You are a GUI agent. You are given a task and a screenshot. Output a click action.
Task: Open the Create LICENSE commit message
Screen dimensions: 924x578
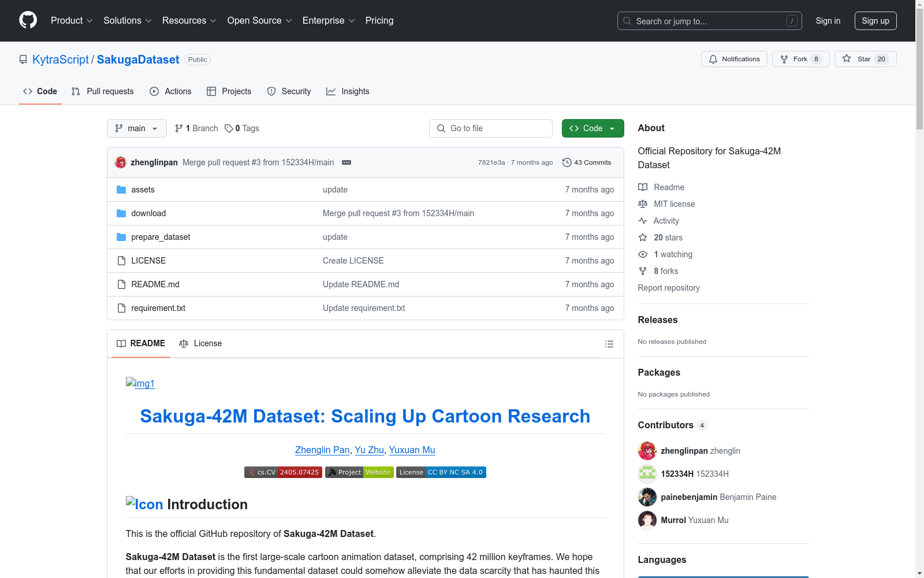(x=353, y=261)
